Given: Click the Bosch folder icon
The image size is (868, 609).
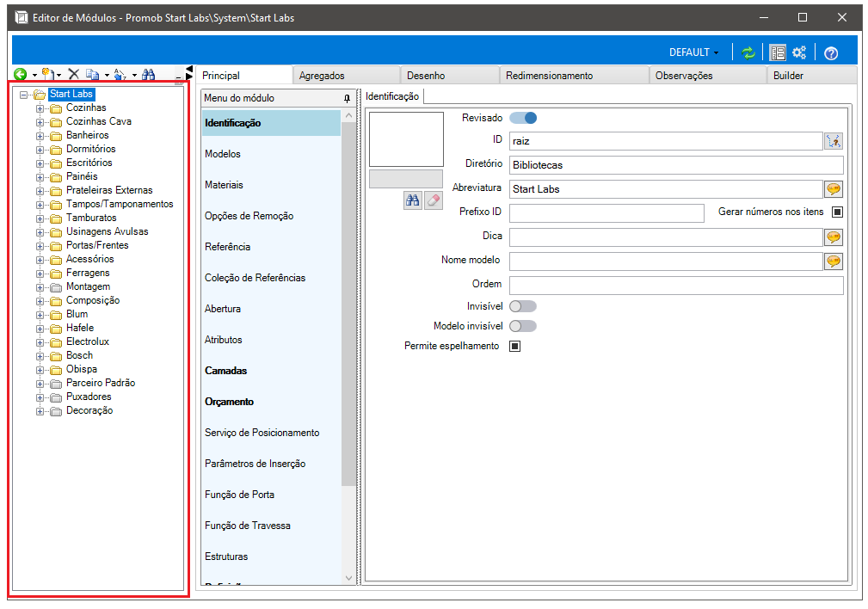Looking at the screenshot, I should (x=56, y=356).
